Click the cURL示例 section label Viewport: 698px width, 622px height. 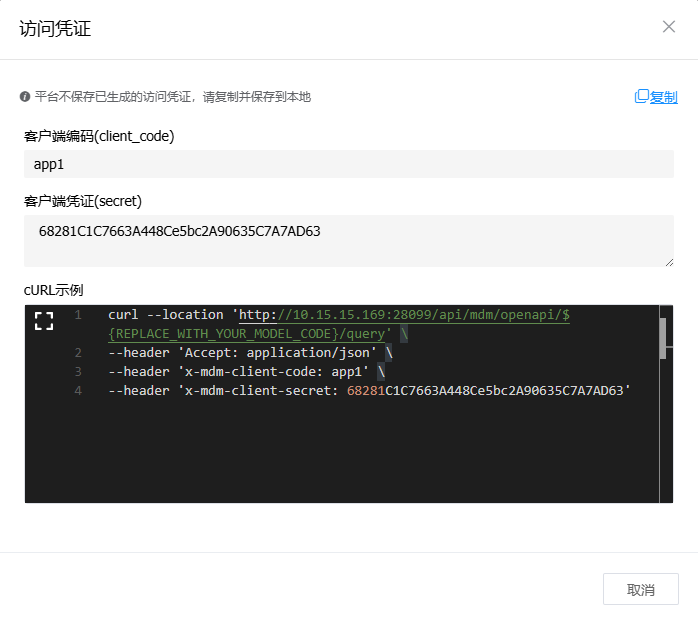(54, 290)
